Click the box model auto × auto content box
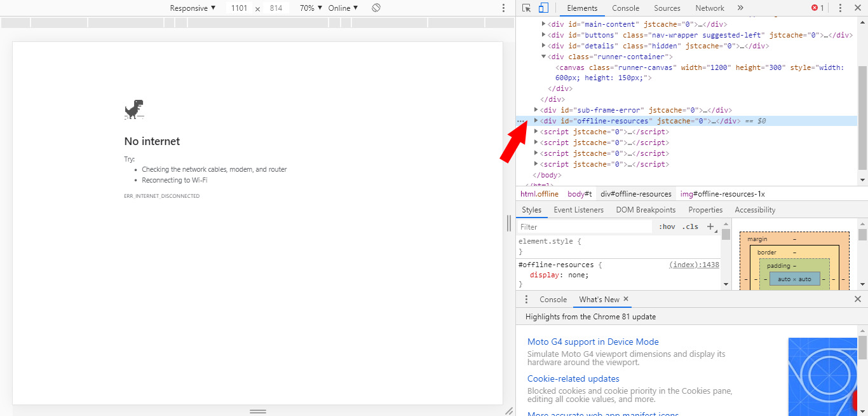This screenshot has height=416, width=868. coord(794,279)
